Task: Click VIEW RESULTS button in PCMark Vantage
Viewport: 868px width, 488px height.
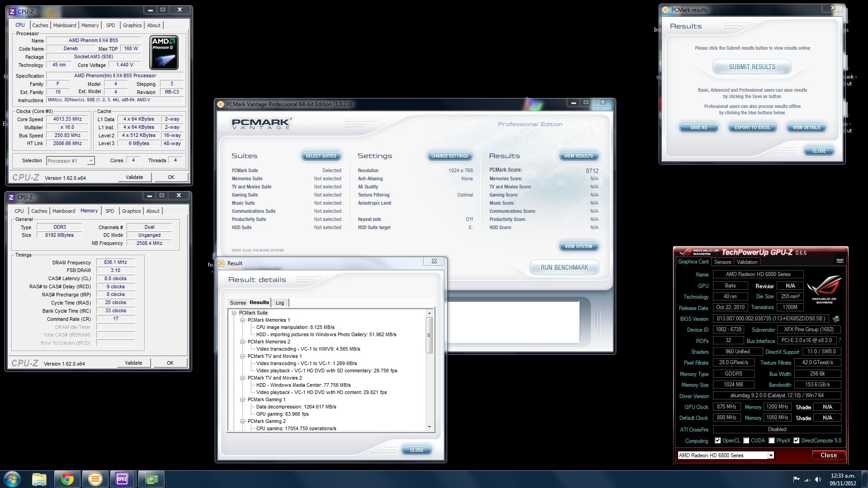Action: point(578,156)
